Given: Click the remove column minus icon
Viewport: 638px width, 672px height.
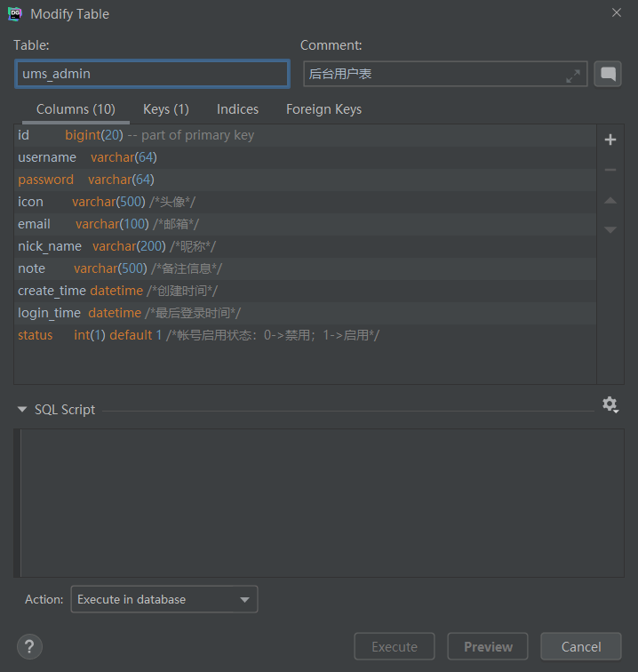Looking at the screenshot, I should (610, 170).
